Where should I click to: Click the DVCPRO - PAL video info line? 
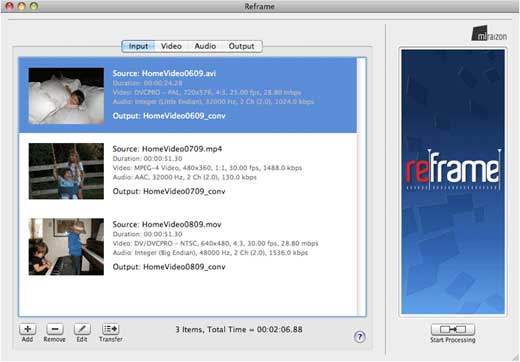[207, 92]
